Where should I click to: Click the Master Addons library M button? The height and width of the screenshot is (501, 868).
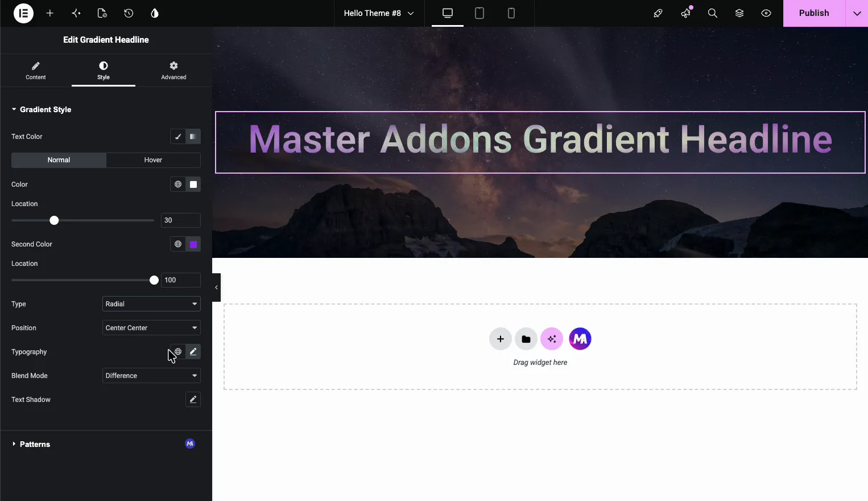click(x=580, y=339)
